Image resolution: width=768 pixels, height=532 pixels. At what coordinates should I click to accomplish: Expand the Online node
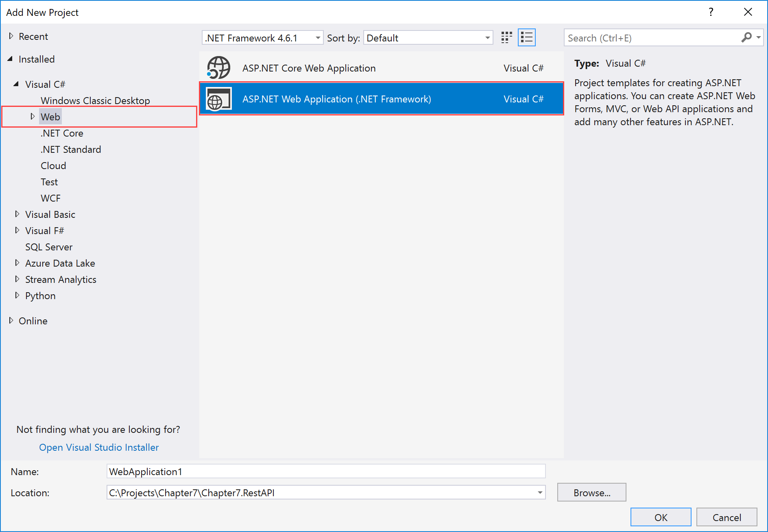[x=11, y=320]
